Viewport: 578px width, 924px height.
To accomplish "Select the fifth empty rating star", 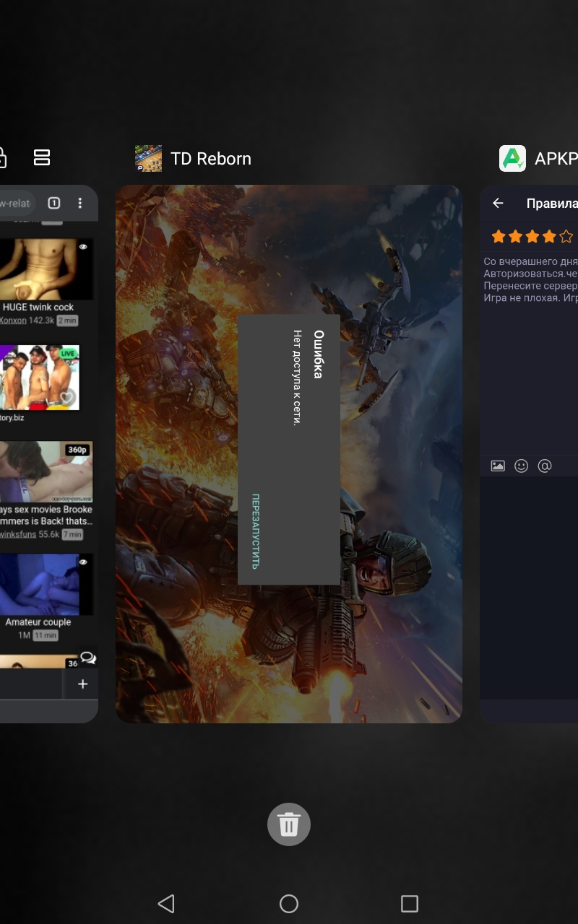I will click(x=566, y=236).
